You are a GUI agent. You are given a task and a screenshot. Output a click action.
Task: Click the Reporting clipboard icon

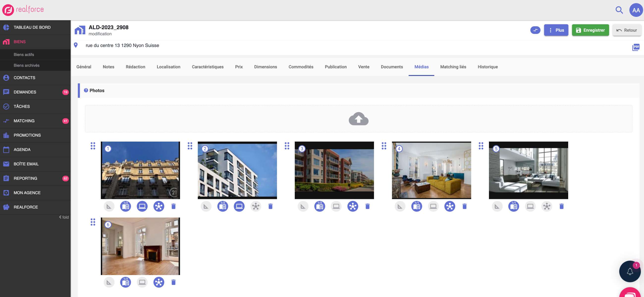click(6, 178)
